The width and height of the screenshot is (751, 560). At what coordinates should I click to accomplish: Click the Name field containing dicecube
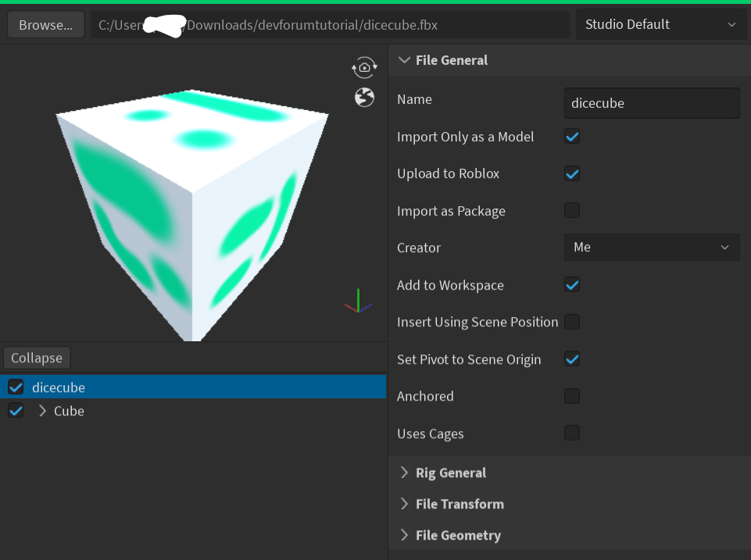click(x=651, y=102)
